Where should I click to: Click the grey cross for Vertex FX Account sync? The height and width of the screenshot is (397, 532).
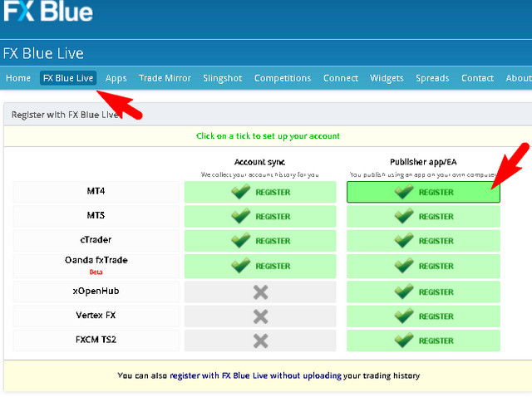[260, 316]
